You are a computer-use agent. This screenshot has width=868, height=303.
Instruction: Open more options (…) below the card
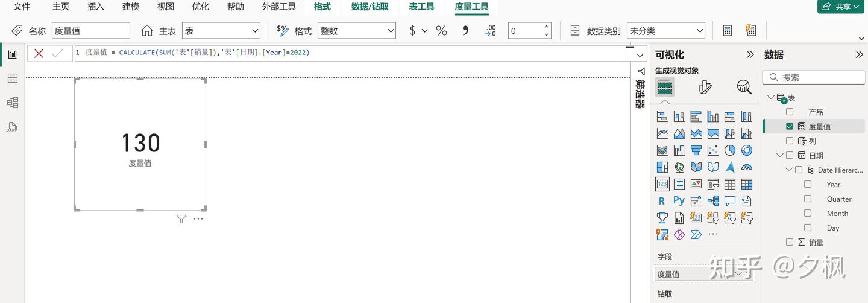(x=198, y=219)
